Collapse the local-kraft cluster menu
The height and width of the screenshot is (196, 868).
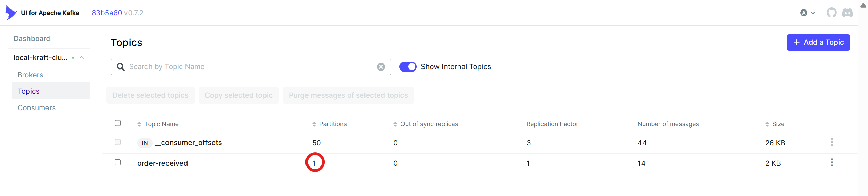(82, 58)
